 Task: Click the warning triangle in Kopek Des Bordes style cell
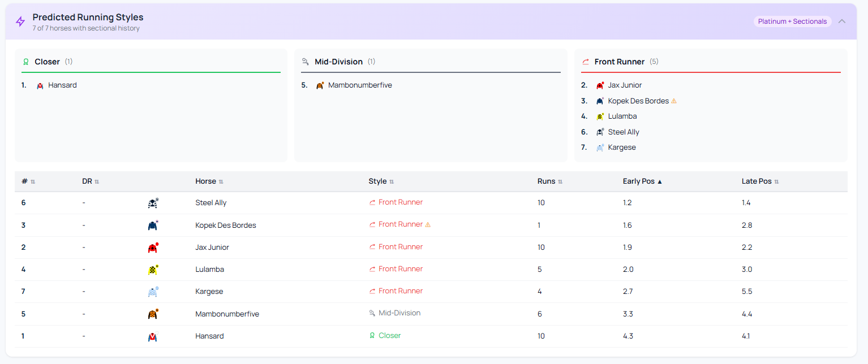pyautogui.click(x=428, y=224)
